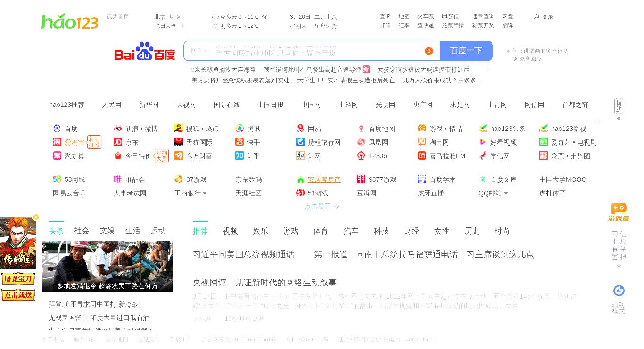Image resolution: width=644 pixels, height=349 pixels.
Task: Expand the 七日天气 forecast arrow
Action: [x=183, y=26]
